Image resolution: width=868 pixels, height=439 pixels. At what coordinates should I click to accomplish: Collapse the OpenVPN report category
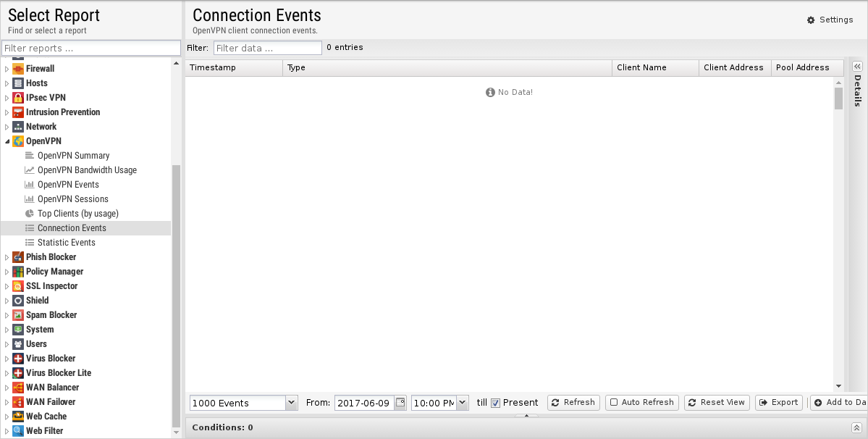7,141
